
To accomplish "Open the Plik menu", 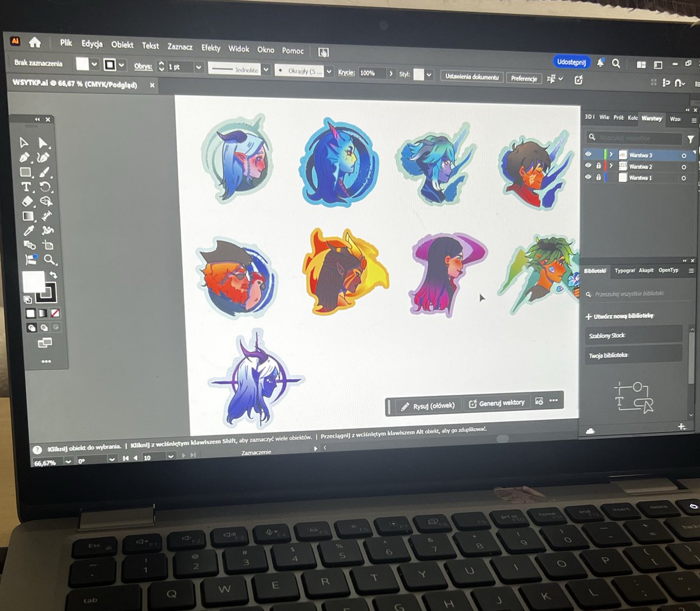I will pyautogui.click(x=66, y=43).
